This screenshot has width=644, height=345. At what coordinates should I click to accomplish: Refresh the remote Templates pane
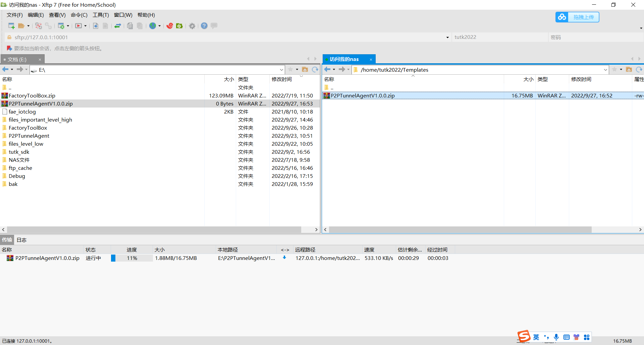point(639,69)
